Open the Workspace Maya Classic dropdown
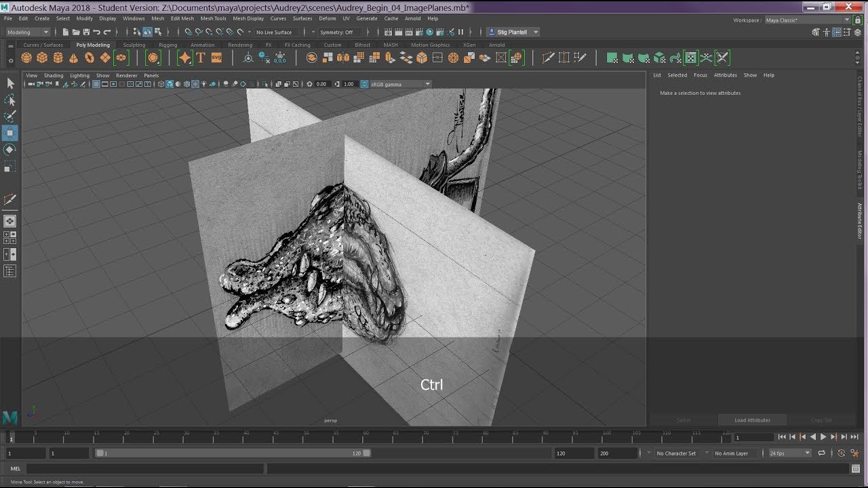The width and height of the screenshot is (868, 488). tap(806, 20)
